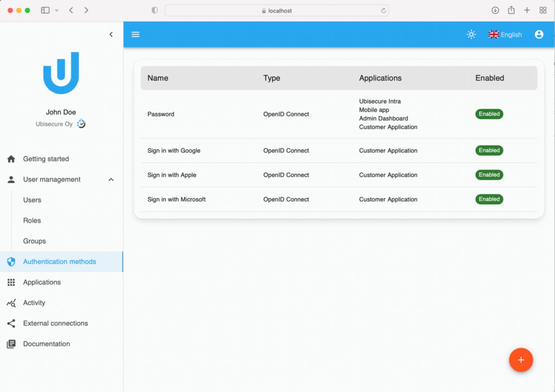
Task: Click the Ubisecure logo in sidebar
Action: 61,73
